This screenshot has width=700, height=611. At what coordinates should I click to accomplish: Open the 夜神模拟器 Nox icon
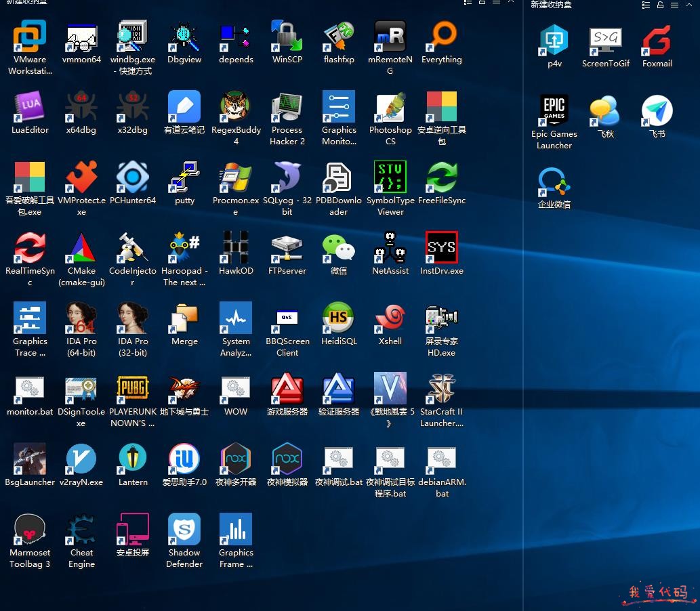[287, 459]
